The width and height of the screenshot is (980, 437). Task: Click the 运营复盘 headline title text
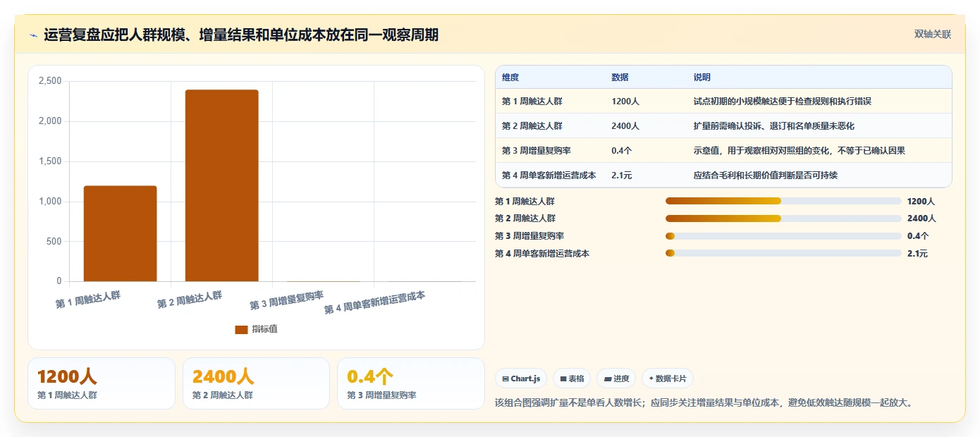[x=241, y=35]
